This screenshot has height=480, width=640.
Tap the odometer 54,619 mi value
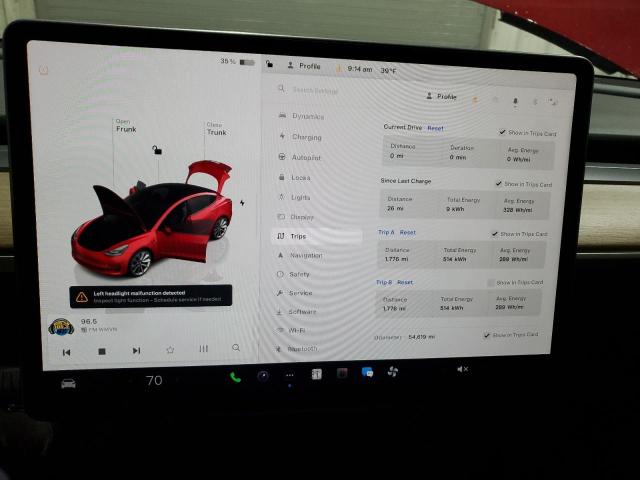click(422, 337)
